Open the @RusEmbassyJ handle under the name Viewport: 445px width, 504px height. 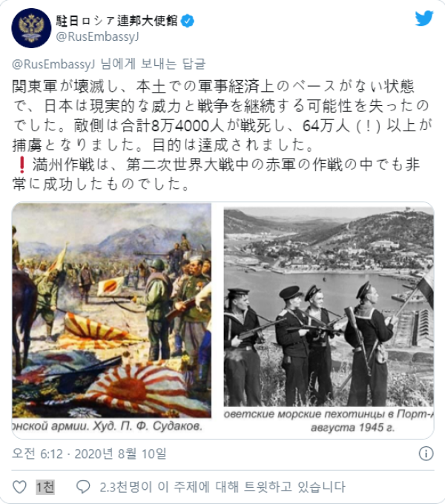coord(97,36)
